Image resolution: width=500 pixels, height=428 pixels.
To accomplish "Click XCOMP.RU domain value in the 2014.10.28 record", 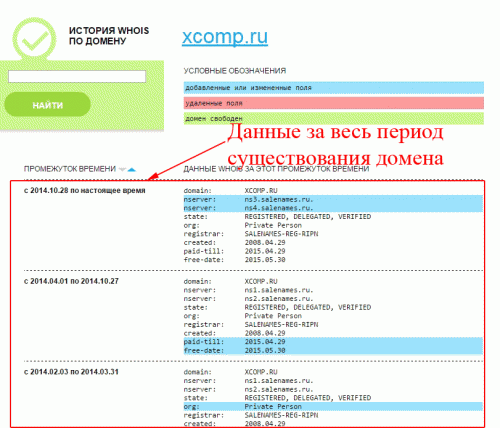I will pyautogui.click(x=261, y=191).
